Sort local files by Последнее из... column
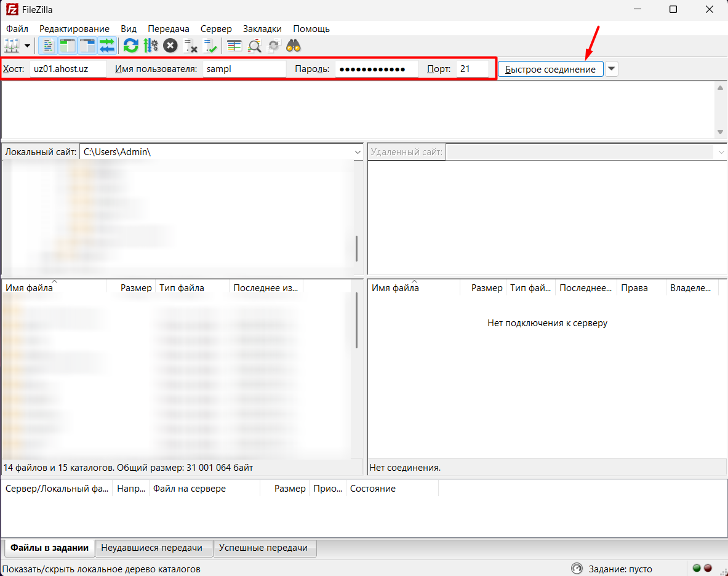The height and width of the screenshot is (576, 728). [266, 288]
